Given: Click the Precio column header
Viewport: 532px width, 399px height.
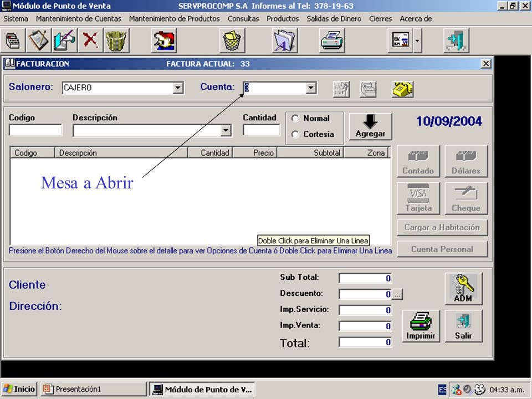Looking at the screenshot, I should (x=255, y=153).
